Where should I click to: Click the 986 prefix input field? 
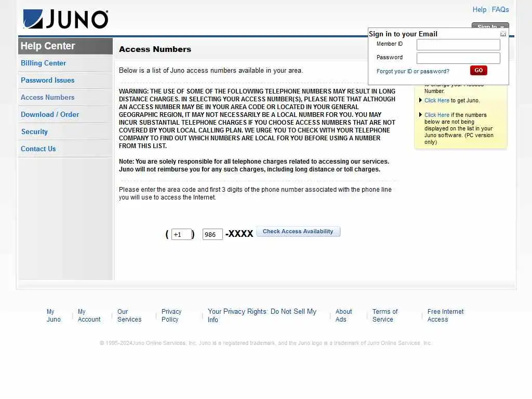click(x=212, y=234)
